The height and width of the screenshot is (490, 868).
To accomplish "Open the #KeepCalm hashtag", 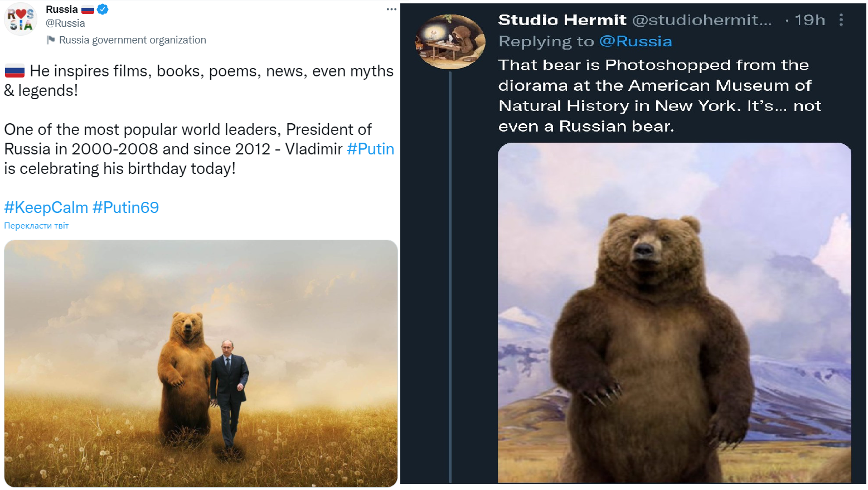I will point(46,207).
